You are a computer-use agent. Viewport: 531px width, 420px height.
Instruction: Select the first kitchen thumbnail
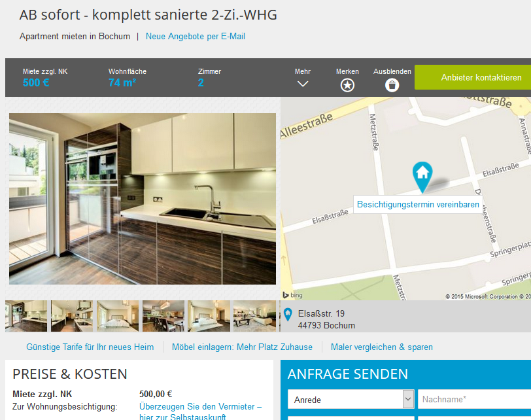[x=26, y=316]
